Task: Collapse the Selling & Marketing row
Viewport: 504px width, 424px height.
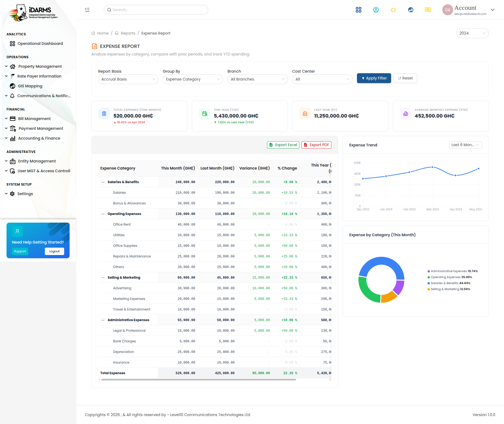Action: (x=103, y=278)
